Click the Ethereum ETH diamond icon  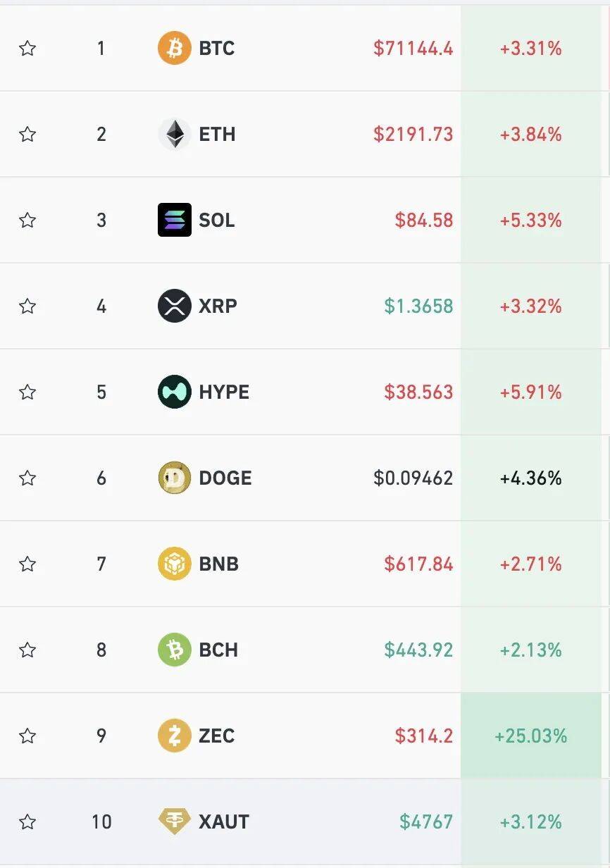coord(174,135)
